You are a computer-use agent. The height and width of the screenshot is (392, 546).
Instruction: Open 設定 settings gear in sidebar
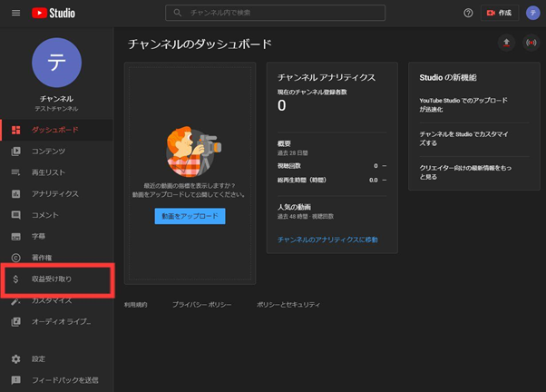[38, 358]
